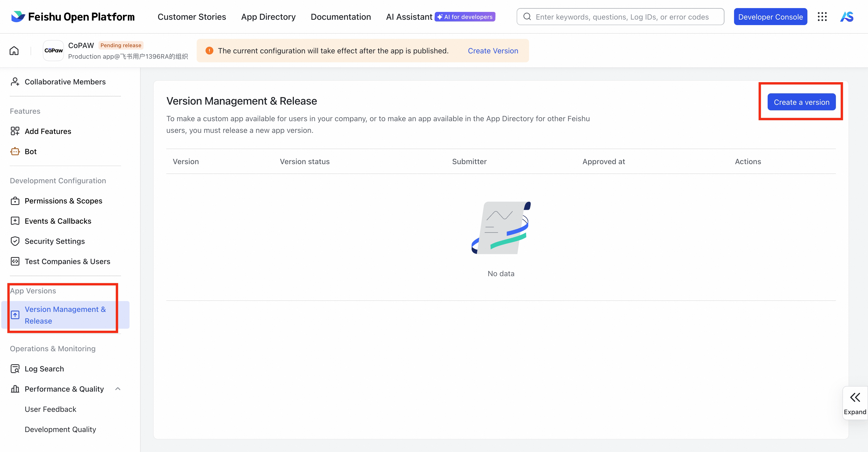Open the apps grid launcher icon
The width and height of the screenshot is (868, 452).
[822, 17]
